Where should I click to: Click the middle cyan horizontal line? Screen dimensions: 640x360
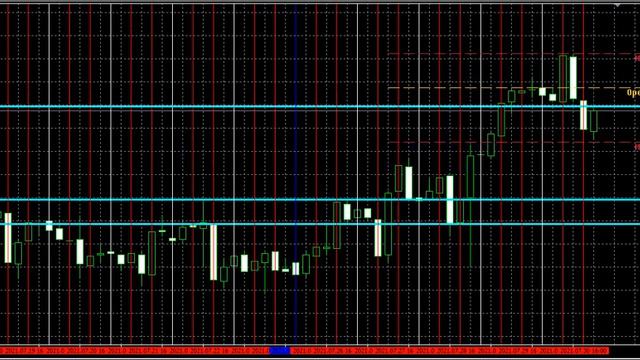point(320,200)
